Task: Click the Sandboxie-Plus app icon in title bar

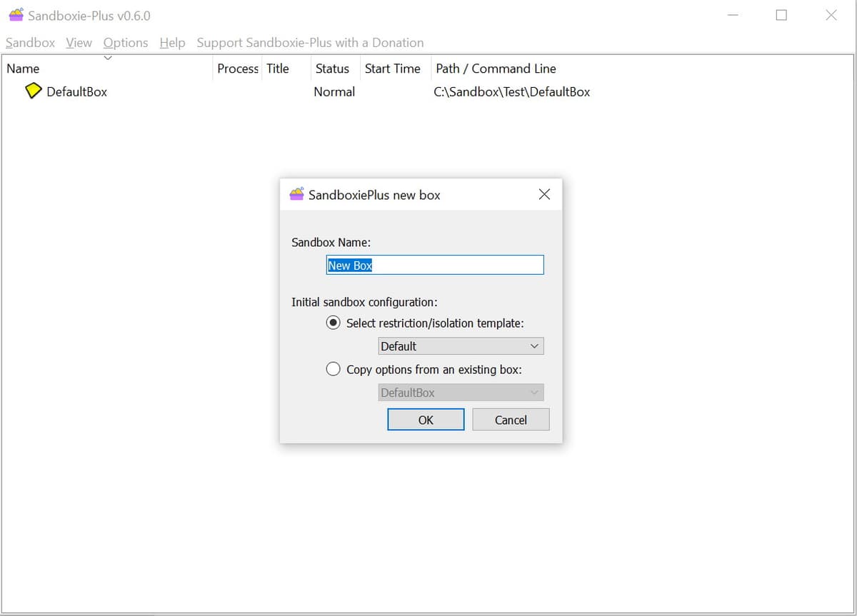Action: [x=16, y=15]
